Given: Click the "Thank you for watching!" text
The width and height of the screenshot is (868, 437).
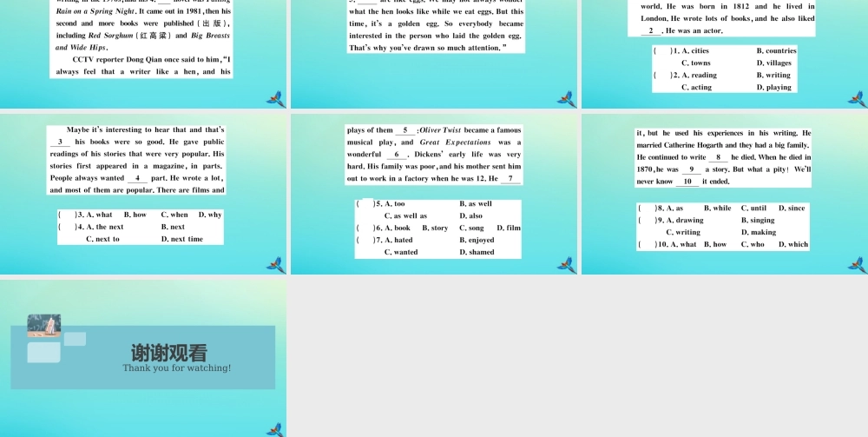Looking at the screenshot, I should coord(176,368).
